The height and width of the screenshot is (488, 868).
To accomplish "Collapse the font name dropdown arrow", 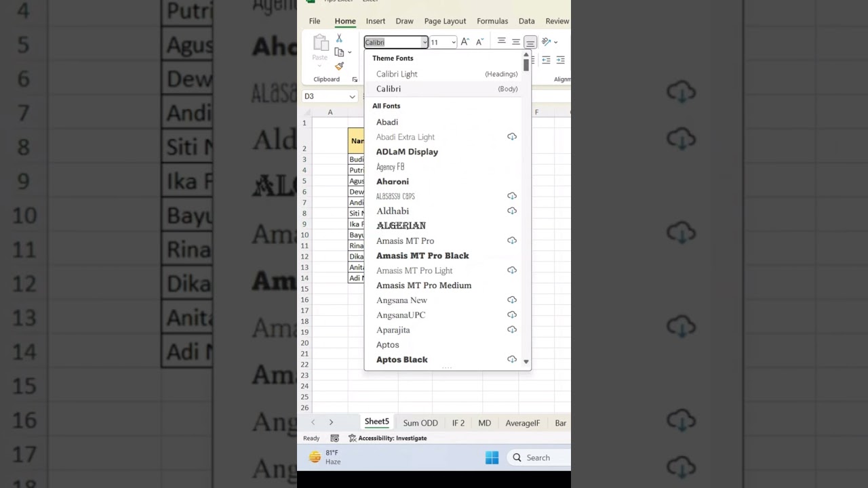I will click(x=425, y=42).
